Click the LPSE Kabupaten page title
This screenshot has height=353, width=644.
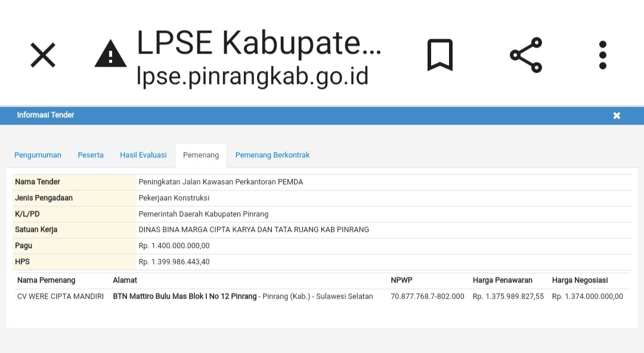tap(259, 42)
